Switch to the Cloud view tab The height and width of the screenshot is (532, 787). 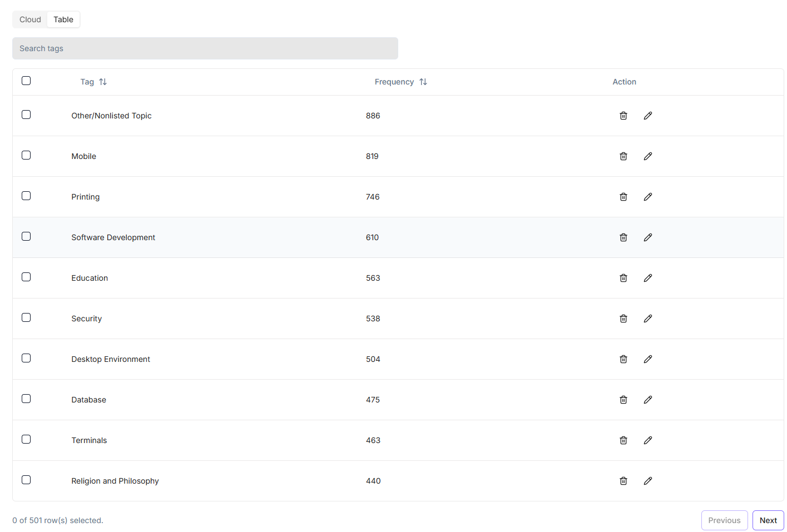click(30, 19)
